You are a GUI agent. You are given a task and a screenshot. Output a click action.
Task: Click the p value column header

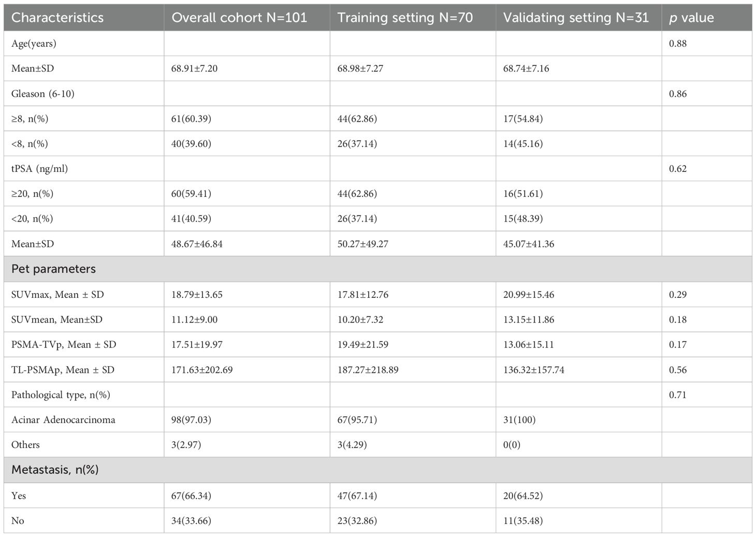click(691, 18)
